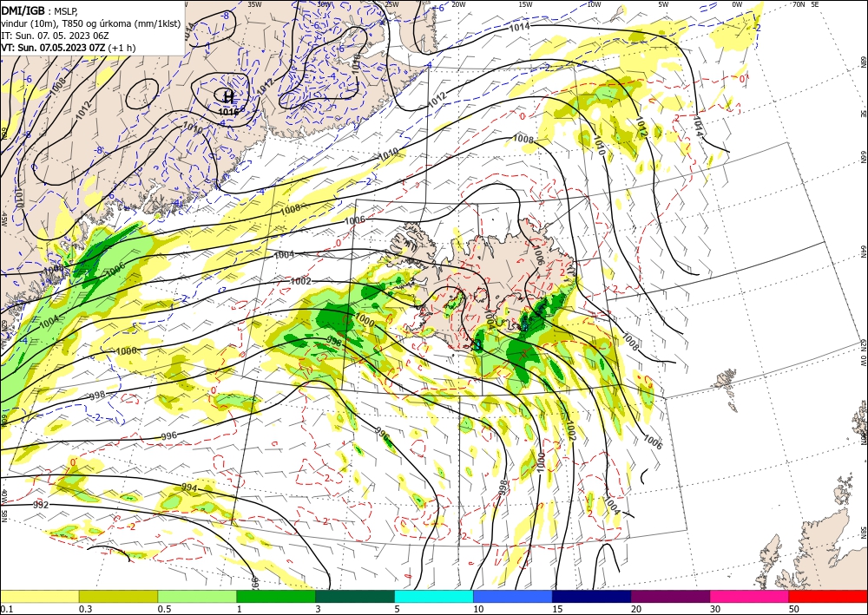Viewport: 868px width, 615px height.
Task: Click the 1016 pressure label under the H
Action: coord(228,111)
